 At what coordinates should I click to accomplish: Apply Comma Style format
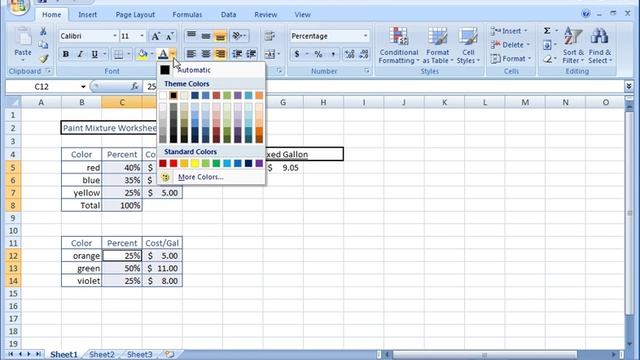333,54
